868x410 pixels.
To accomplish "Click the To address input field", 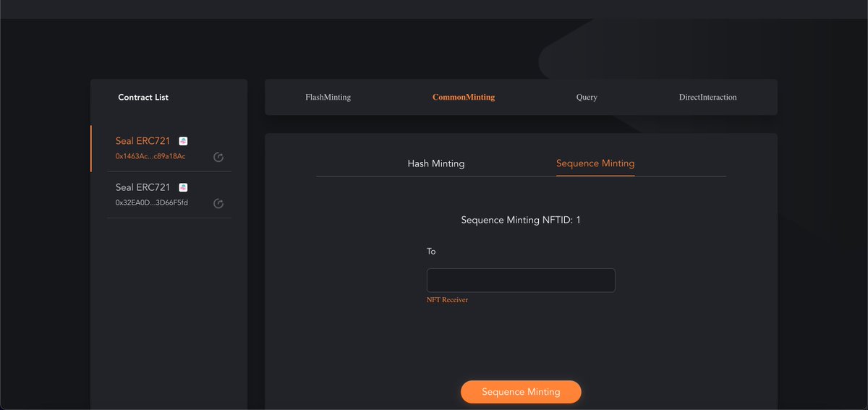I will click(521, 281).
